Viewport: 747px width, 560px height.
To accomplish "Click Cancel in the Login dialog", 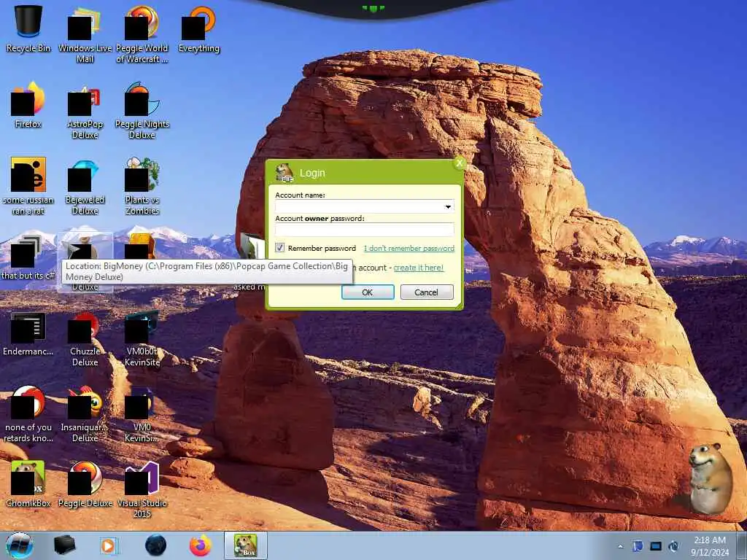I will coord(427,292).
